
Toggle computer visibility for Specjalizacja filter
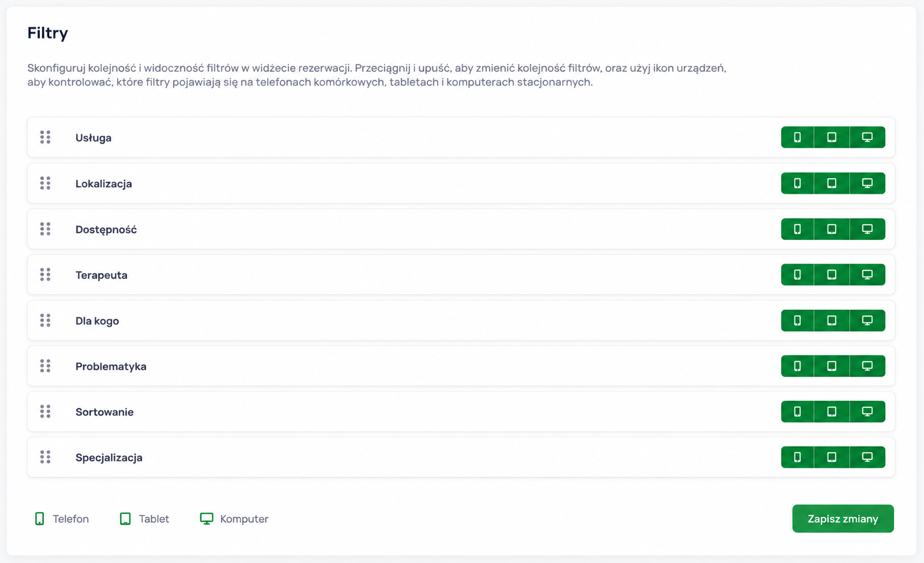(x=868, y=457)
